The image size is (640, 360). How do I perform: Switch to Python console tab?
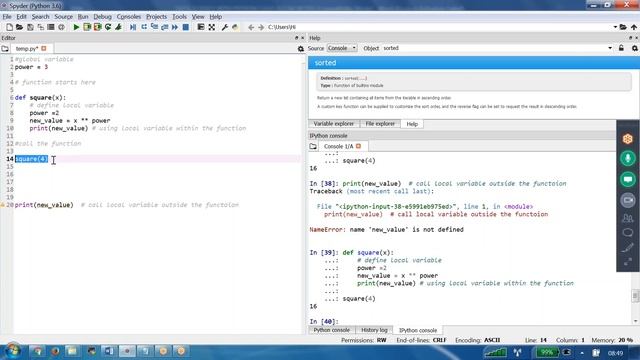331,330
